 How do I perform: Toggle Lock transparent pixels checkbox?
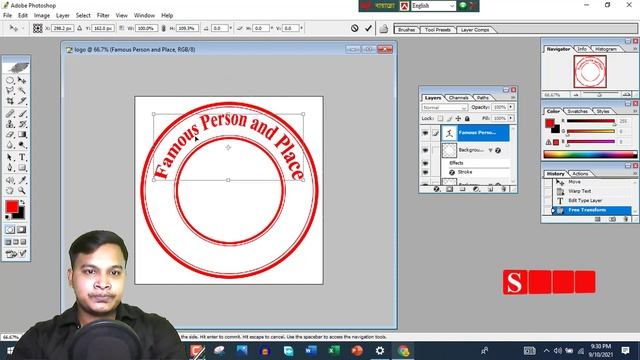(x=440, y=118)
